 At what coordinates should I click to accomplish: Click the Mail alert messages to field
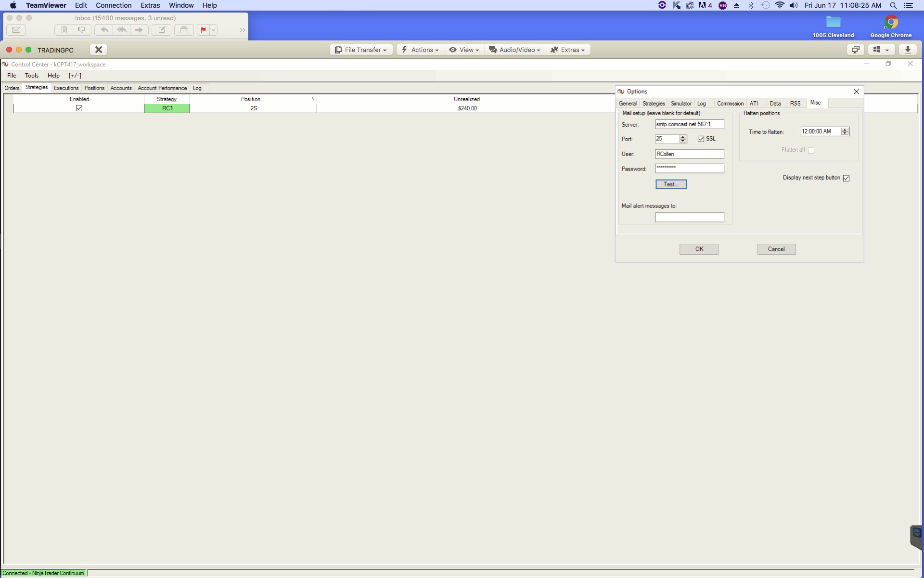(689, 218)
